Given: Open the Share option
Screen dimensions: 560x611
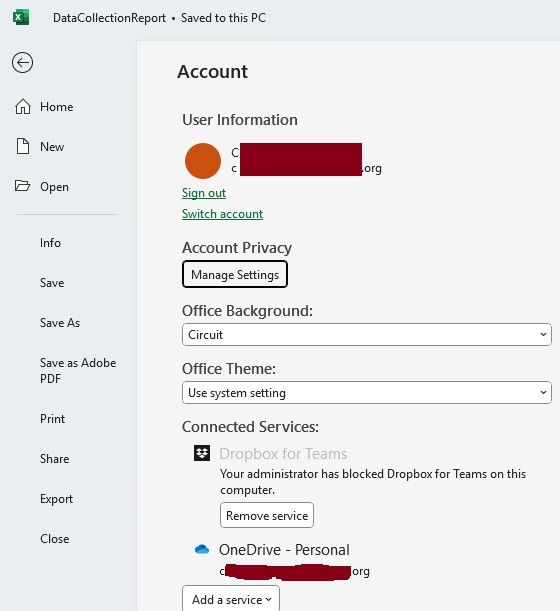Looking at the screenshot, I should 55,459.
